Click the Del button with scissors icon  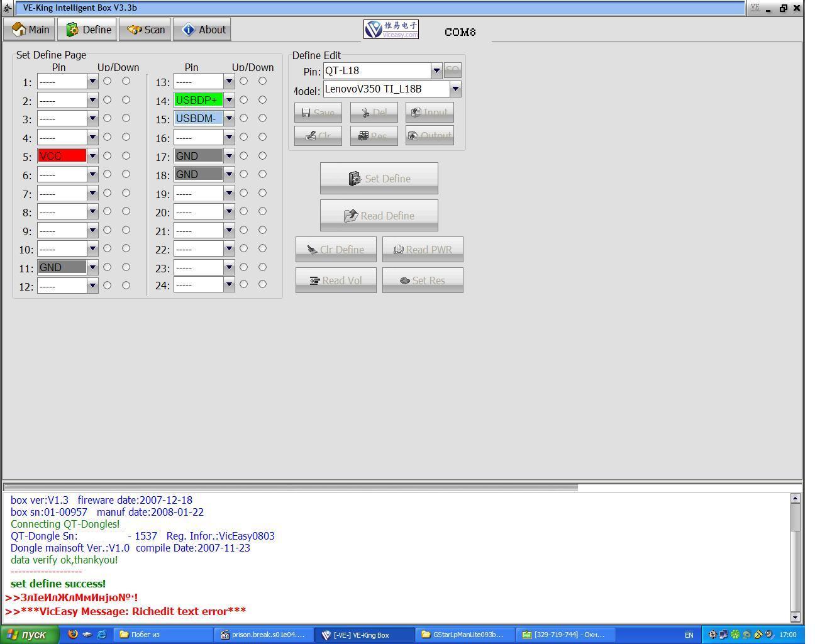[x=374, y=113]
